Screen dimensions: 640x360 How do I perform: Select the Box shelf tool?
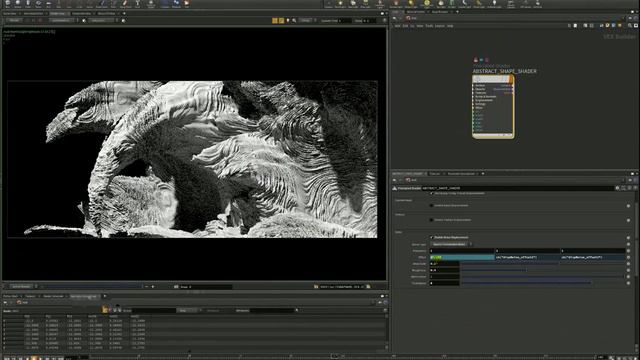pos(7,4)
